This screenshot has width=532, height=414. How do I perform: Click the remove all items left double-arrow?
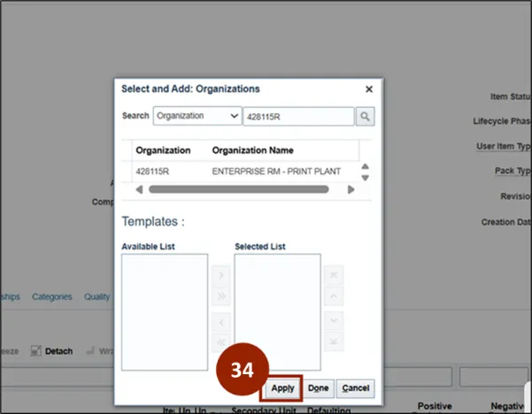[221, 342]
